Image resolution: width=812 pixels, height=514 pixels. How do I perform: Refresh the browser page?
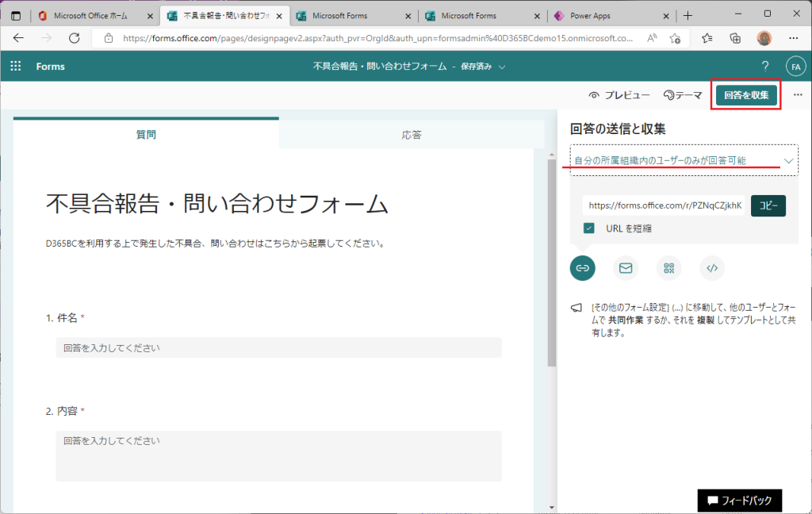(x=75, y=38)
